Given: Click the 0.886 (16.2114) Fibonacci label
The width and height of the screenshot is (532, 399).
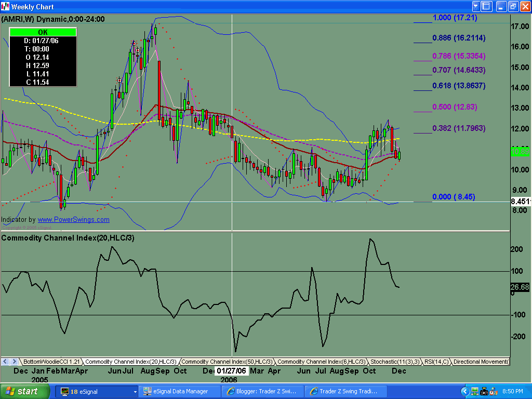Looking at the screenshot, I should (459, 38).
